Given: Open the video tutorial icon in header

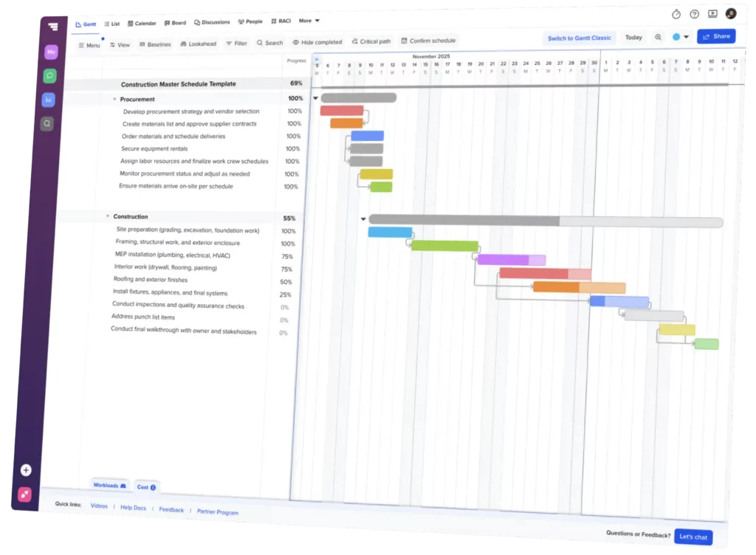Looking at the screenshot, I should 712,14.
